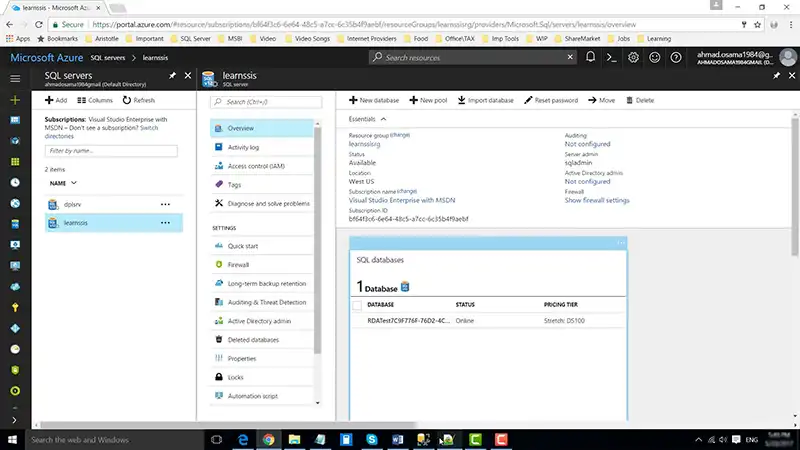Open Microsoft Edge from taskbar

[243, 439]
